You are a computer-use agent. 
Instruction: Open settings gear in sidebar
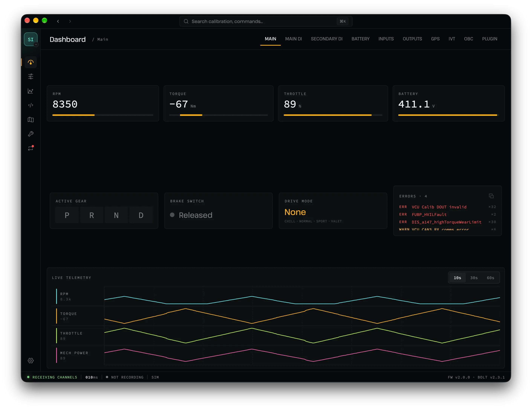31,360
